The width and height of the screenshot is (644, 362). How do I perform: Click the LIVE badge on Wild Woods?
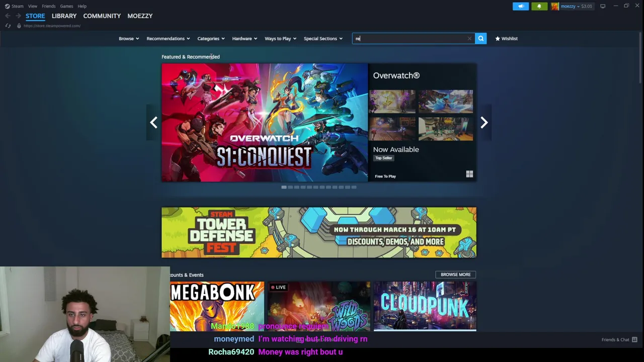[x=278, y=287]
